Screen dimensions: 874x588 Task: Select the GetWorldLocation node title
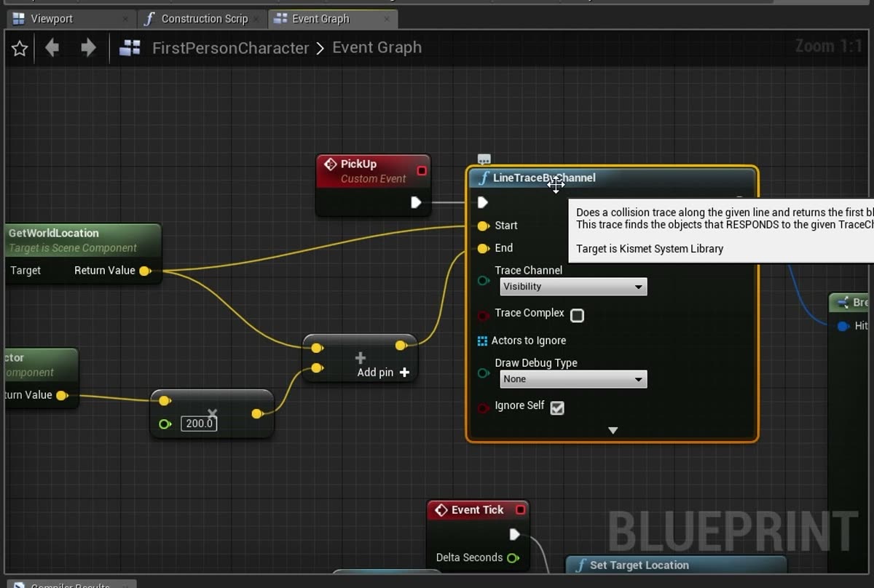point(54,233)
